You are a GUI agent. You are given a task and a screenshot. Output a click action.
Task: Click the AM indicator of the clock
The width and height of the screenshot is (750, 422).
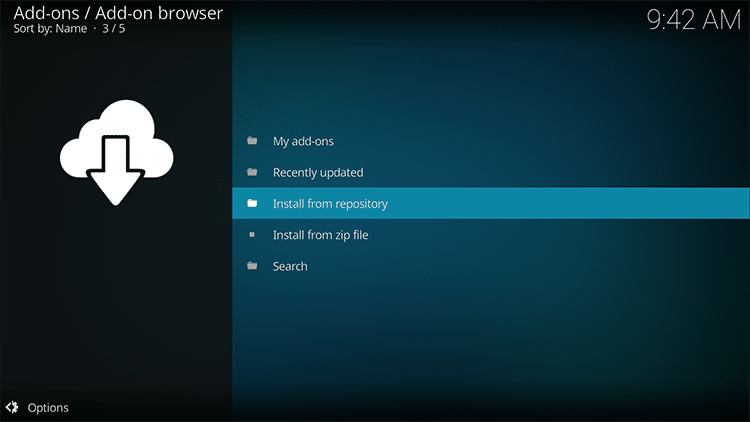click(x=724, y=20)
